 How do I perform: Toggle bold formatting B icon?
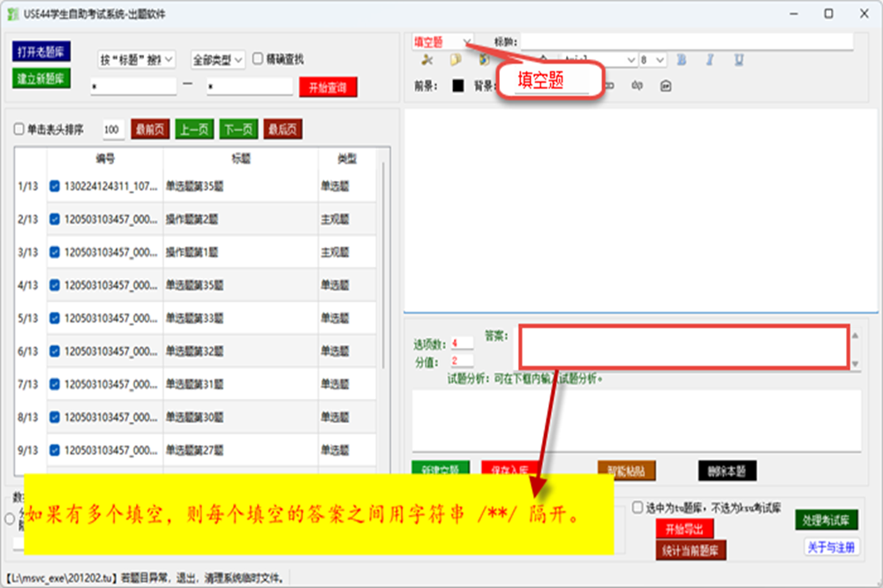[x=682, y=60]
